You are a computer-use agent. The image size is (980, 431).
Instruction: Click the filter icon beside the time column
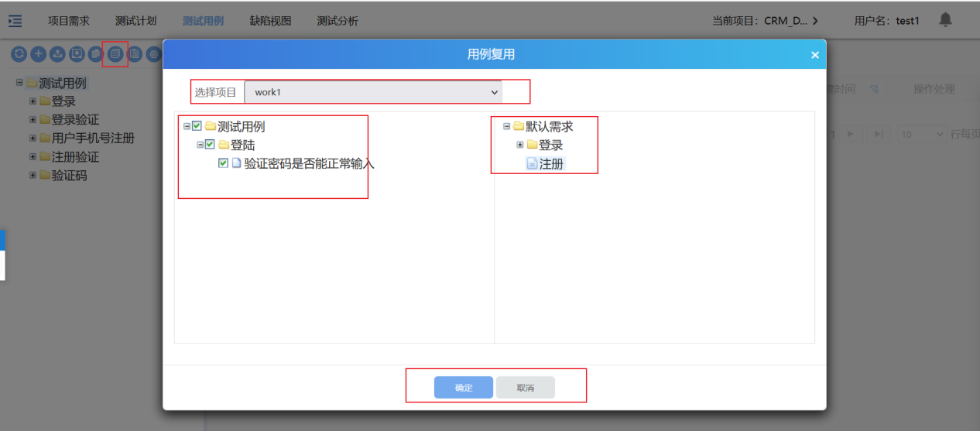tap(874, 90)
